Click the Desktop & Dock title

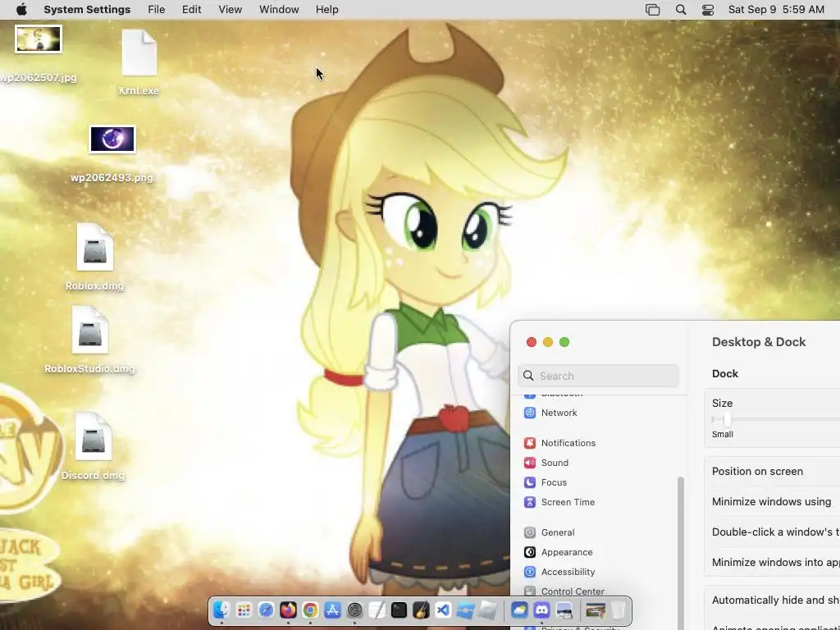pyautogui.click(x=759, y=342)
